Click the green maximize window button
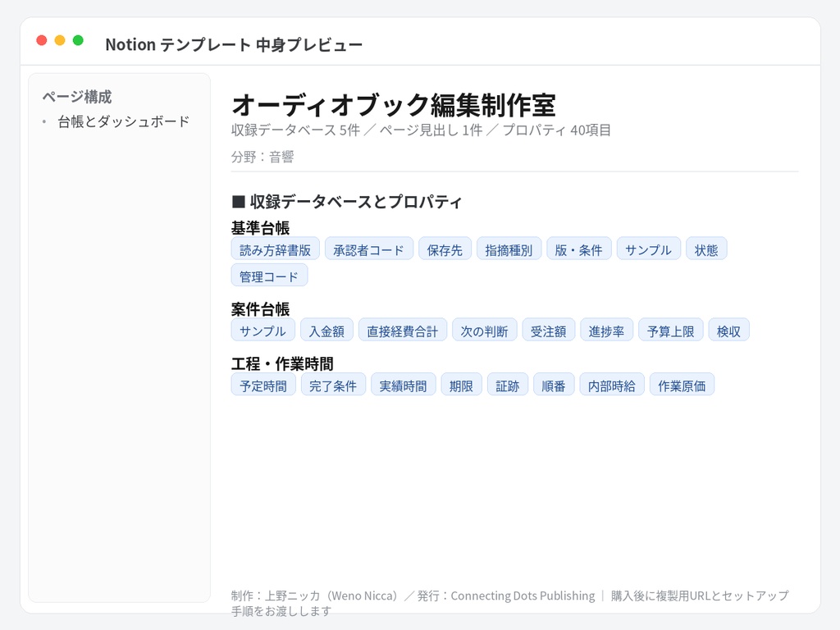This screenshot has width=840, height=630. point(78,40)
